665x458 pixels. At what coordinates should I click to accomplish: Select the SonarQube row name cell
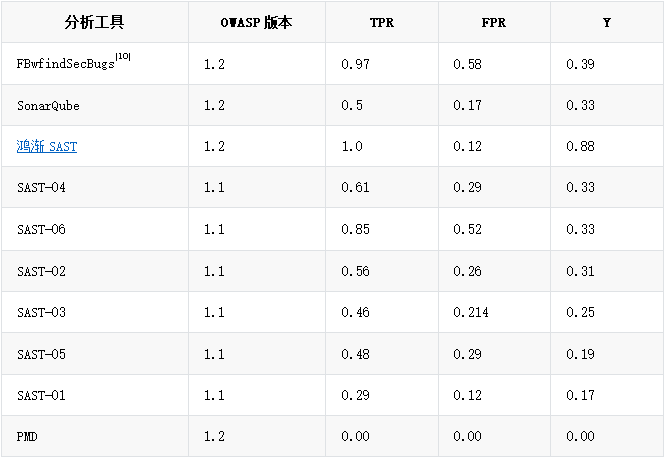click(95, 105)
